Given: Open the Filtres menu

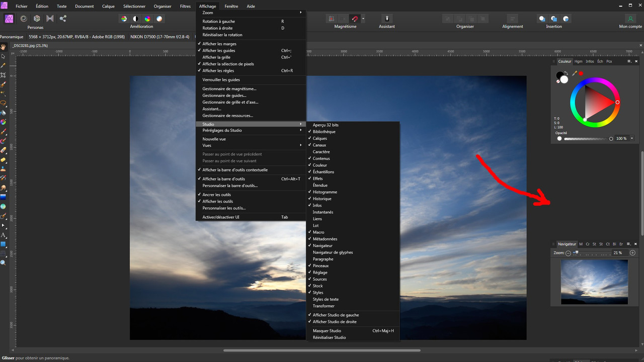Looking at the screenshot, I should (x=185, y=6).
